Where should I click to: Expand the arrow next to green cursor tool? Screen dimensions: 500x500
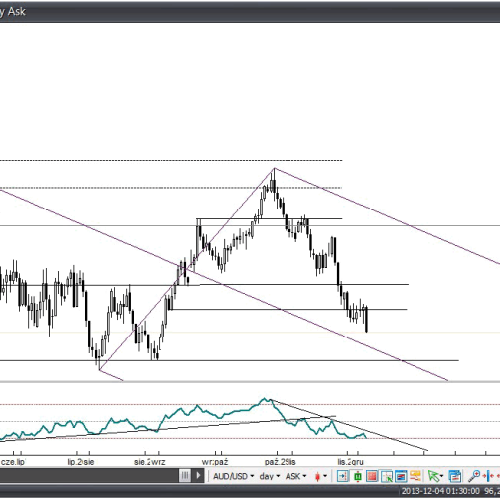pos(442,476)
